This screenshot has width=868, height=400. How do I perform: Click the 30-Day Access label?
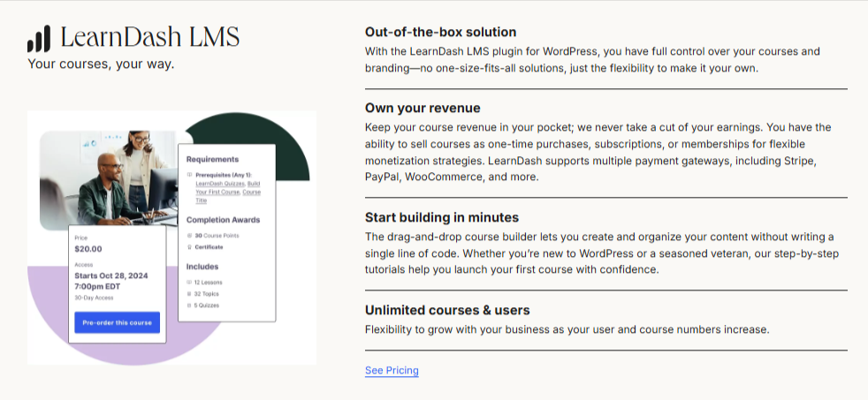point(94,298)
